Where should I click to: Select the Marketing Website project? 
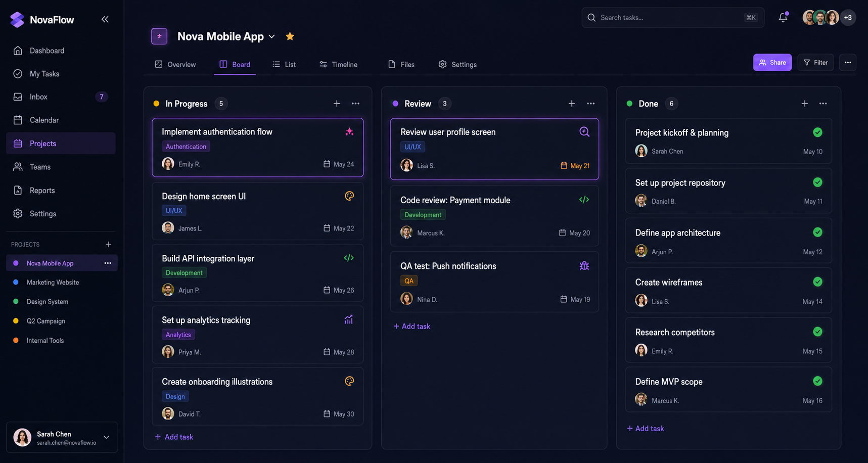(x=62, y=283)
